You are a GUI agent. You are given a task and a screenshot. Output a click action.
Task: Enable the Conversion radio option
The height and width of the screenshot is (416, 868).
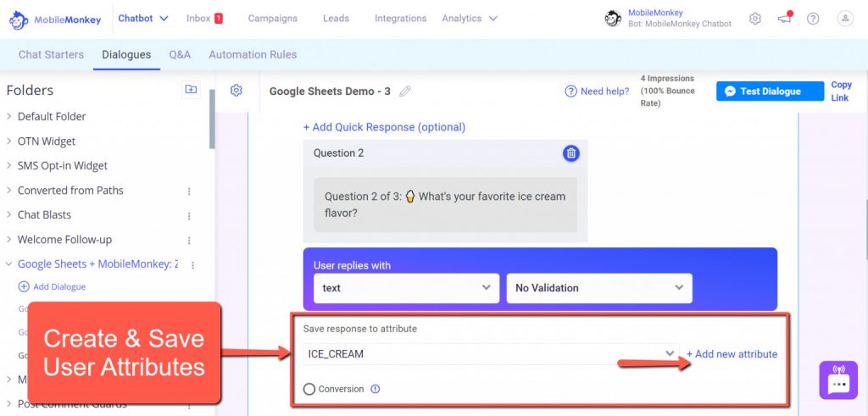coord(309,390)
